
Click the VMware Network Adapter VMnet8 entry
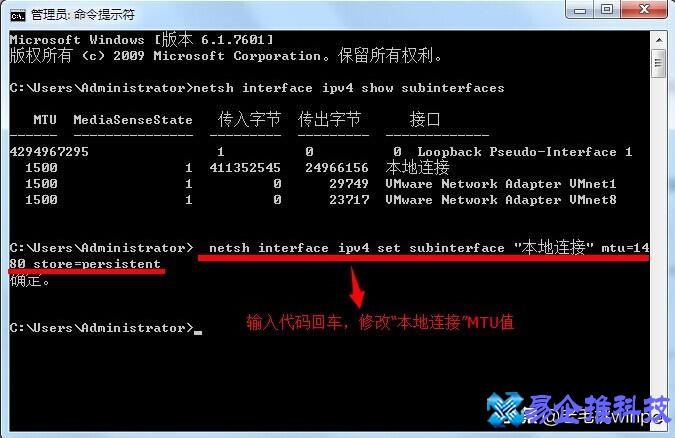[501, 200]
